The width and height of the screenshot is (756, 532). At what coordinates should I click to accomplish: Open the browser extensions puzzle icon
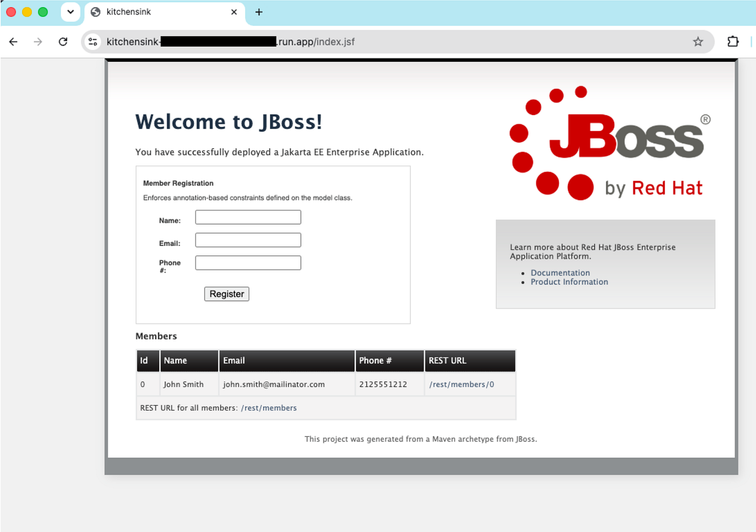[x=733, y=42]
